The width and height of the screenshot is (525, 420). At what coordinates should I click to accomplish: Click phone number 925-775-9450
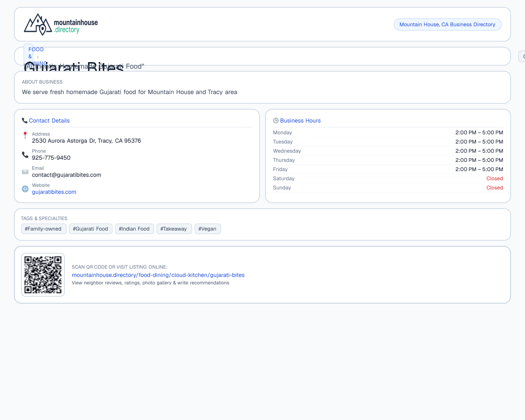(x=51, y=158)
